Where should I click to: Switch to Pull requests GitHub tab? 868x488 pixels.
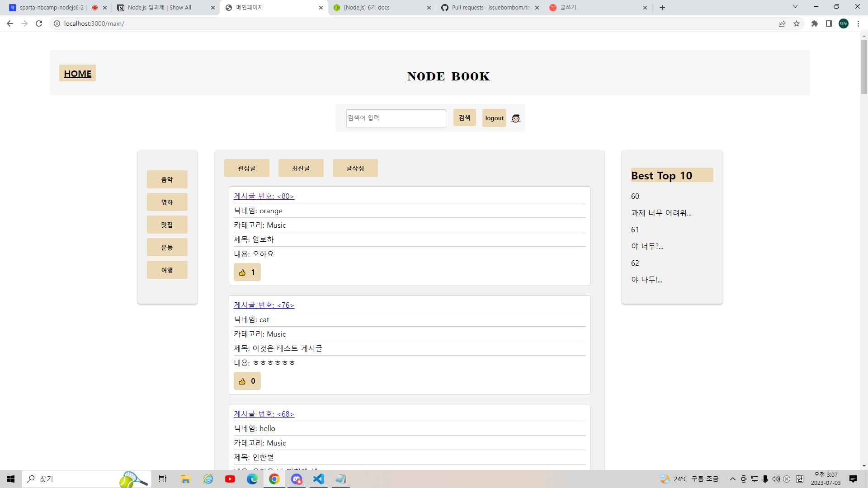tap(488, 8)
